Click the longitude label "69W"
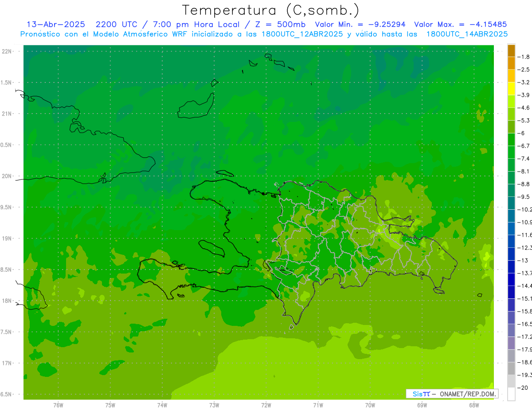 point(422,405)
